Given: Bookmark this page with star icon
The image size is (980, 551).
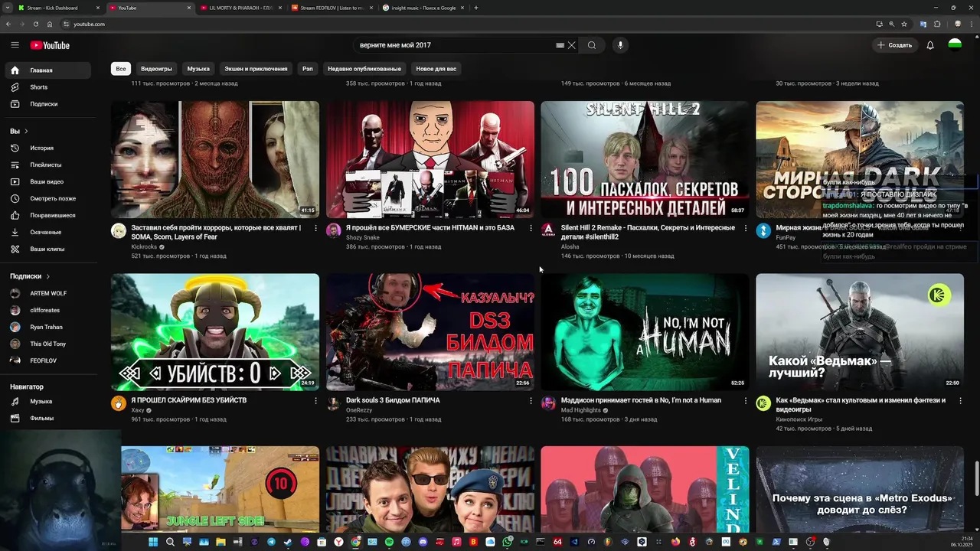Looking at the screenshot, I should click(904, 24).
